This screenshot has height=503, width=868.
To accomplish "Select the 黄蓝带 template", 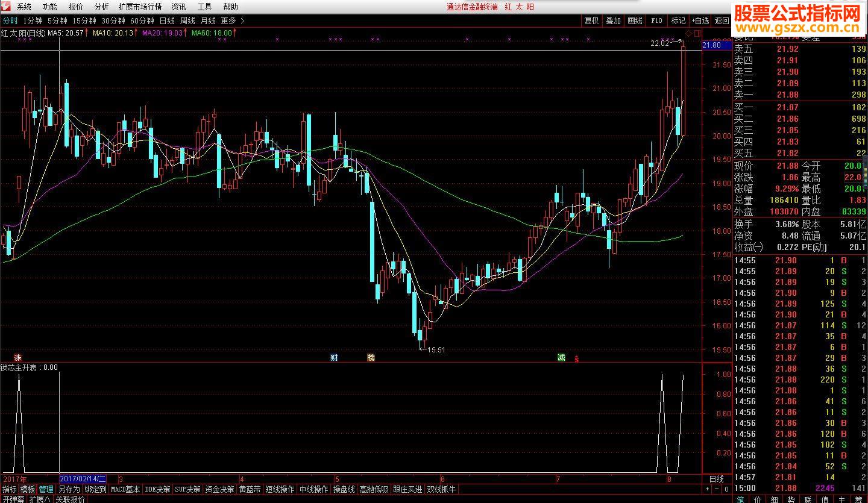I will [x=250, y=489].
